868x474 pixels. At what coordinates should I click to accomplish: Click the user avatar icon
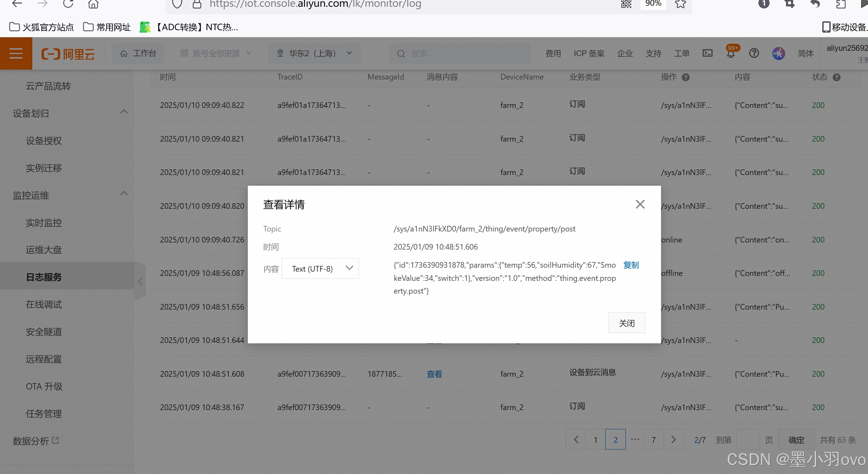(x=779, y=53)
